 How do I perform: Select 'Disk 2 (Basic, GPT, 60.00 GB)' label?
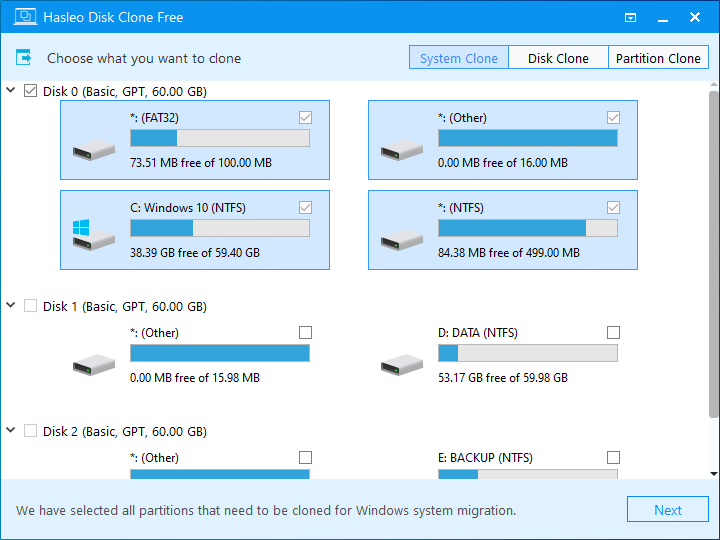[125, 432]
